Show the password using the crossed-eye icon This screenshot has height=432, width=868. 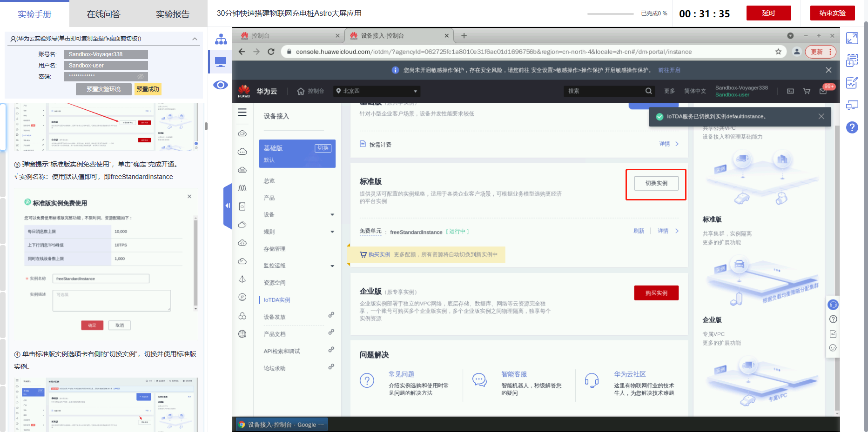click(141, 77)
